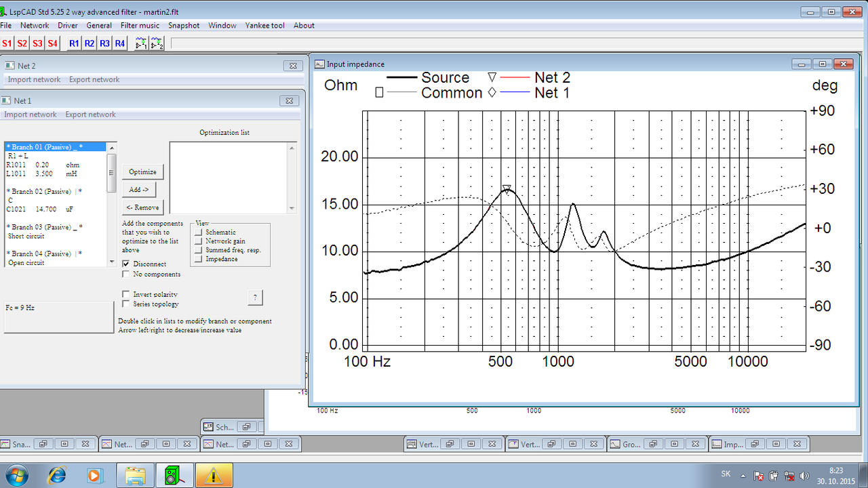Toggle the Schematic view checkbox
Viewport: 868px width, 488px height.
tap(199, 232)
